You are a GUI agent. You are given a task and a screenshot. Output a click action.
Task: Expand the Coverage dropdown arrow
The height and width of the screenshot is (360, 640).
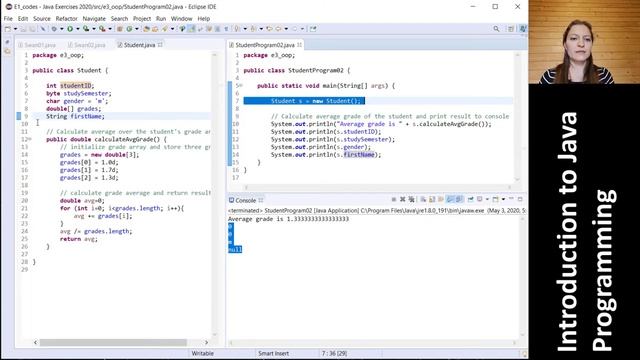94,29
